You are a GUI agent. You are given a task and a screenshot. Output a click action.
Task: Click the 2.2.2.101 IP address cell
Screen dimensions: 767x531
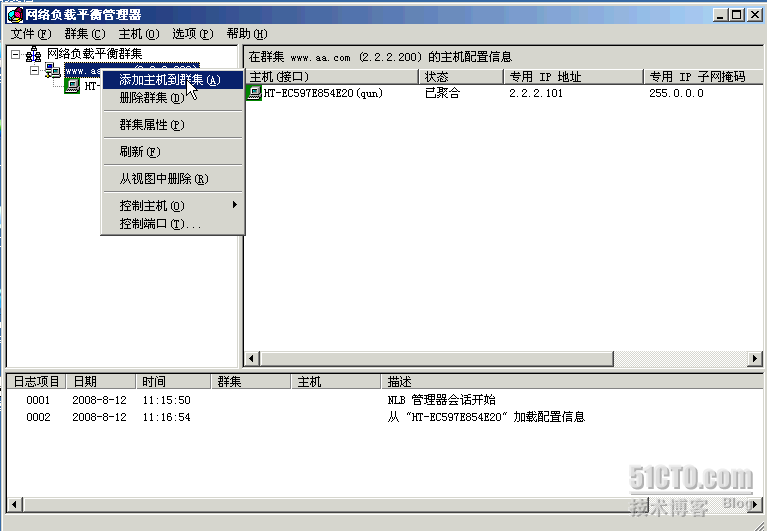pos(536,93)
